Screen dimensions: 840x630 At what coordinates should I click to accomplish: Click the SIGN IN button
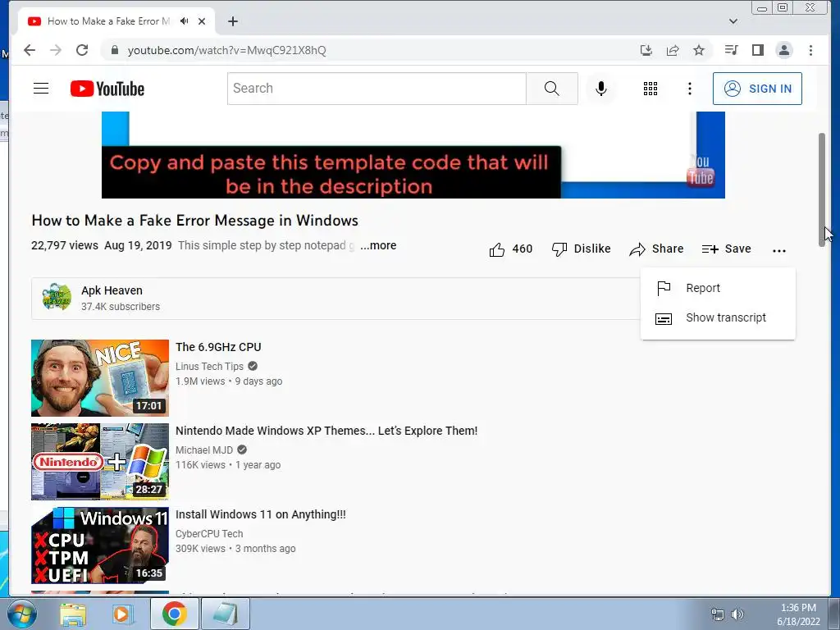[757, 89]
